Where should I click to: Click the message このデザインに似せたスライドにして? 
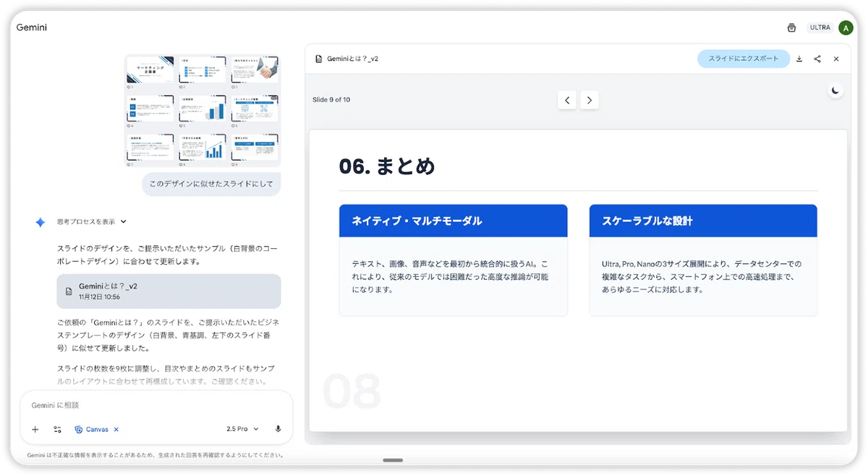point(211,184)
